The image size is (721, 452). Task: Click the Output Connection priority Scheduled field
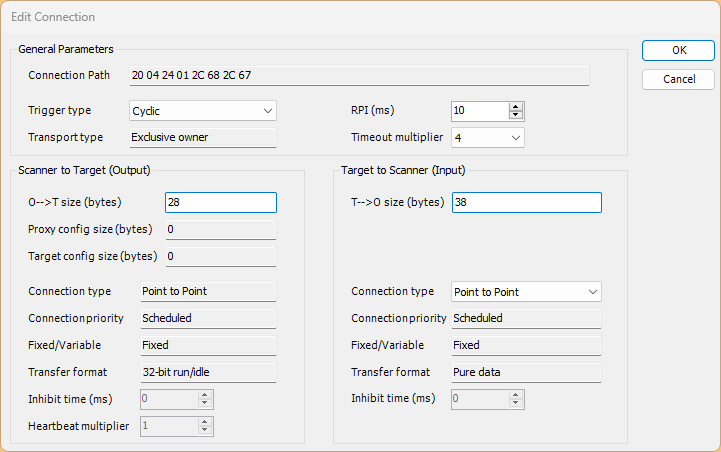point(208,318)
